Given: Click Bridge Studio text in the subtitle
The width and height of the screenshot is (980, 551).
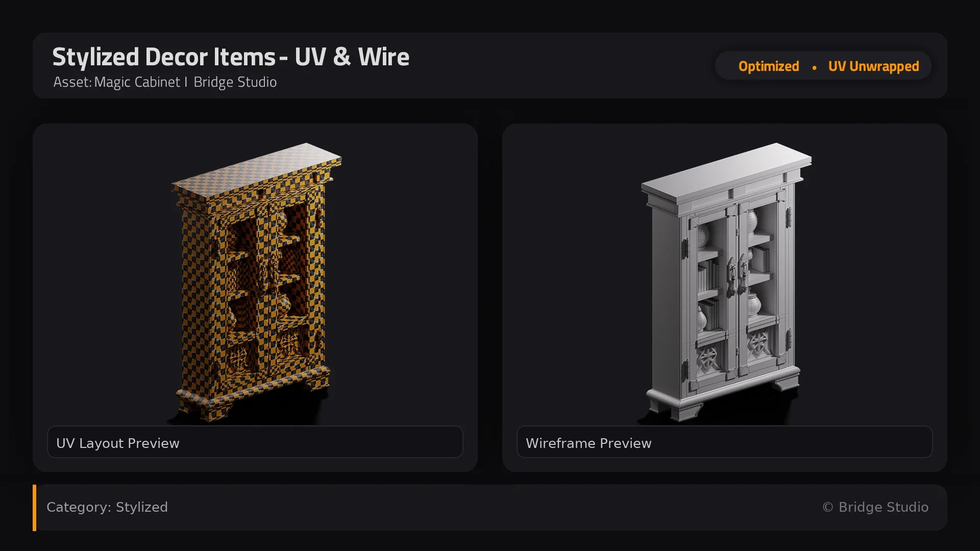Looking at the screenshot, I should point(235,82).
